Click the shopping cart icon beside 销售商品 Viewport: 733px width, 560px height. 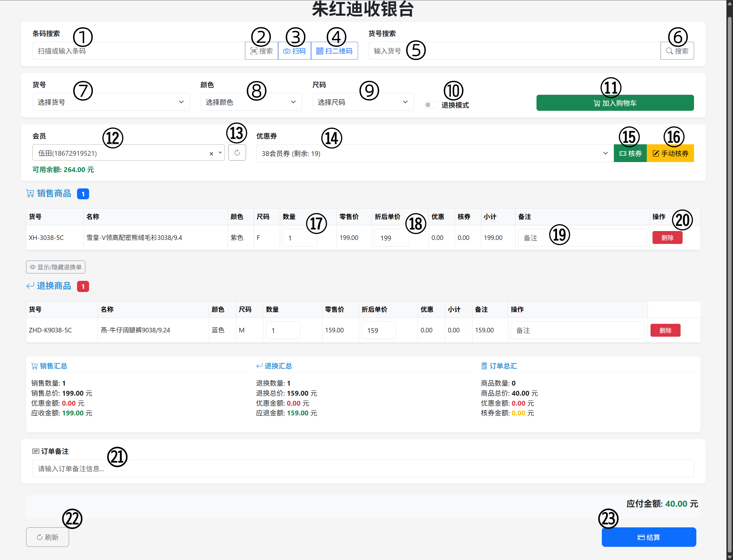pos(30,193)
